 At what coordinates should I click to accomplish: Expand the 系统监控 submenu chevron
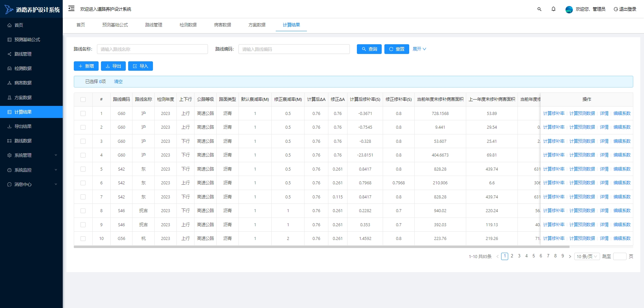click(x=56, y=170)
